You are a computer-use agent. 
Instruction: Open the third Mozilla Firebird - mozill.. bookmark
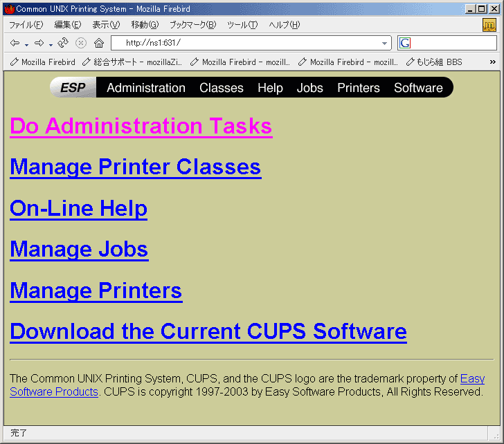(348, 62)
